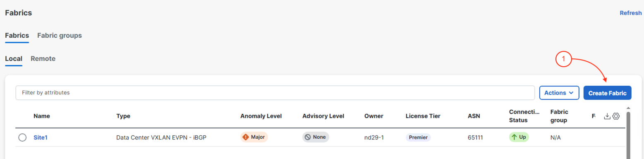Click the None advisory level badge
Image resolution: width=644 pixels, height=159 pixels.
click(x=316, y=137)
